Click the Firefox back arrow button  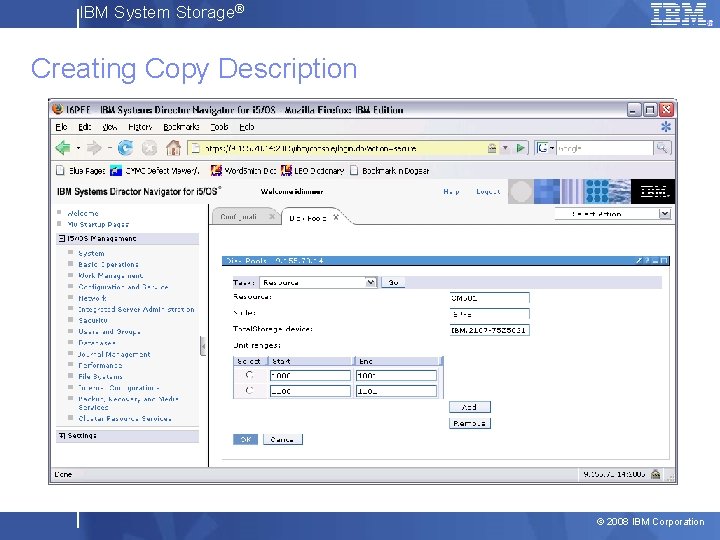tap(63, 148)
